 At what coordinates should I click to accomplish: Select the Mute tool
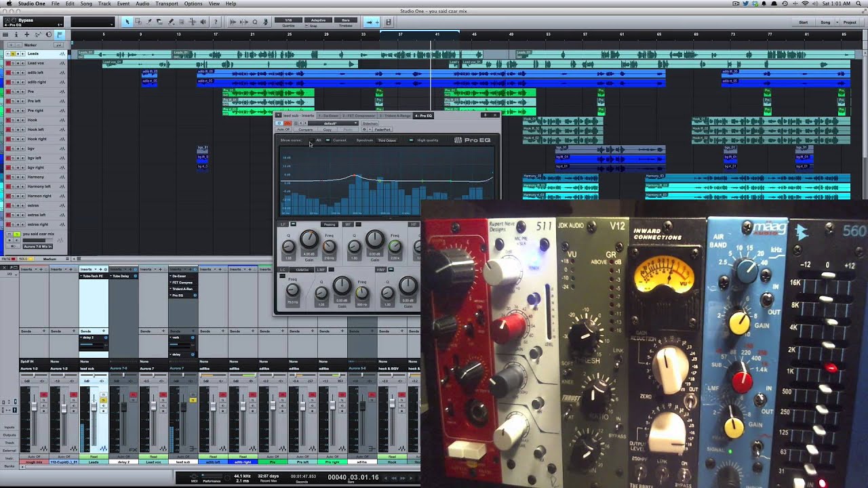point(181,21)
